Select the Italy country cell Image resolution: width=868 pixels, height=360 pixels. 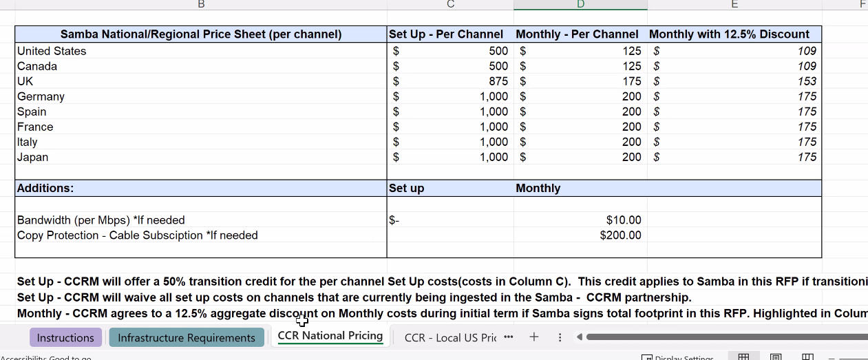pyautogui.click(x=201, y=142)
